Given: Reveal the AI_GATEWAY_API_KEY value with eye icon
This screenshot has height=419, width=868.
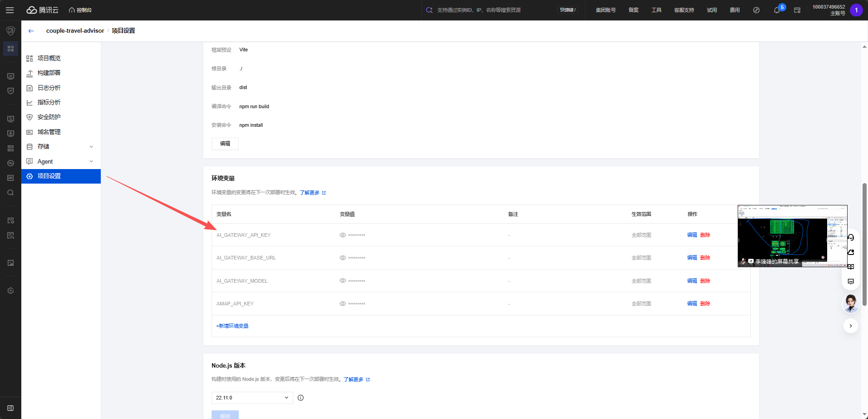Looking at the screenshot, I should tap(343, 235).
